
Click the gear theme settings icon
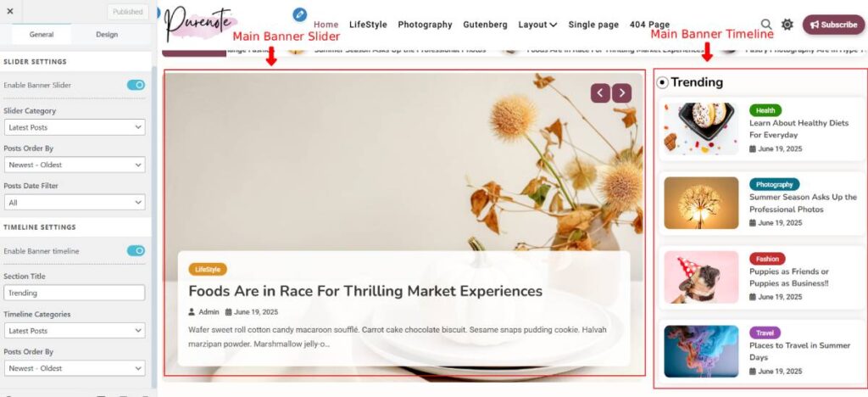coord(787,25)
